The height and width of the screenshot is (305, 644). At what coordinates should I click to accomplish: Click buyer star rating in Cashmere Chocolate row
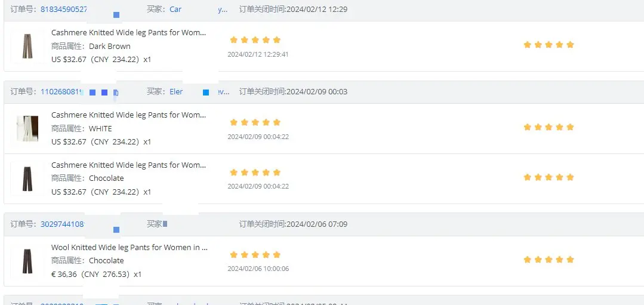[x=255, y=172]
